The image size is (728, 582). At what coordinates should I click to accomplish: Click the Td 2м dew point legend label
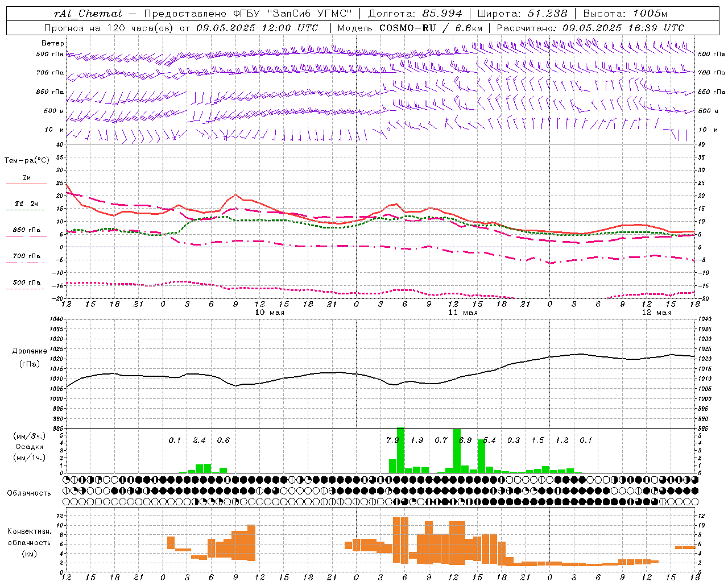(x=27, y=203)
